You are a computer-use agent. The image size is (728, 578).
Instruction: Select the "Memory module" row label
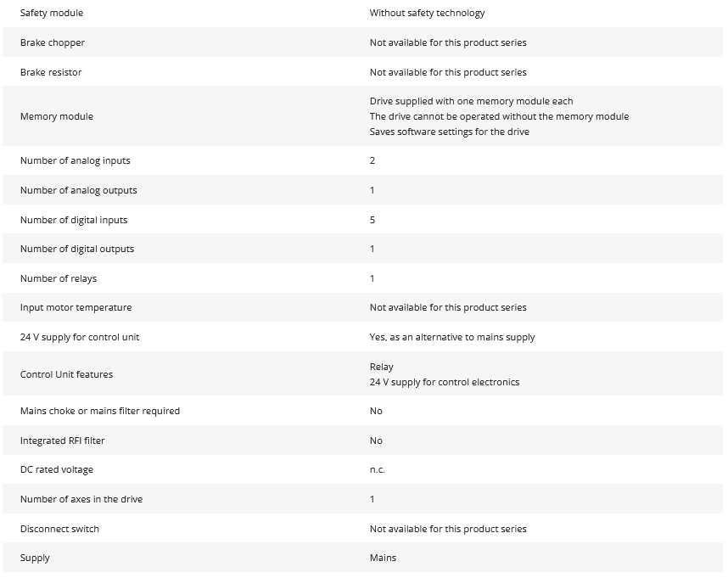tap(57, 116)
